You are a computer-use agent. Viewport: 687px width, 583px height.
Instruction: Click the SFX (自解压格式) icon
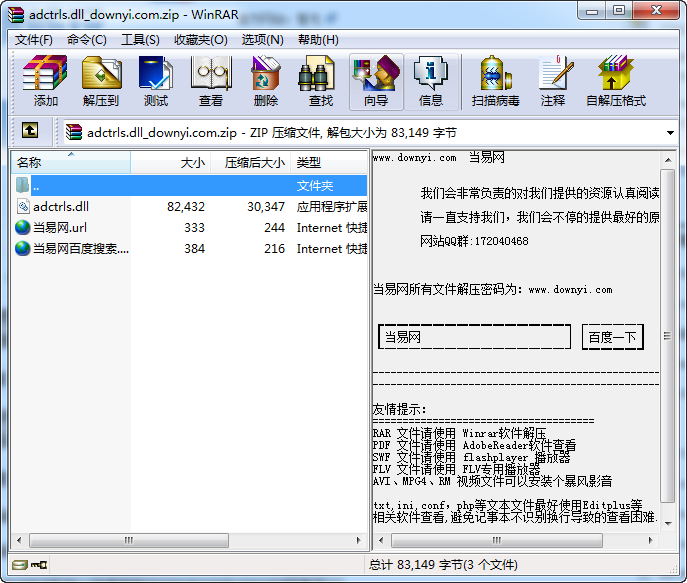click(616, 81)
